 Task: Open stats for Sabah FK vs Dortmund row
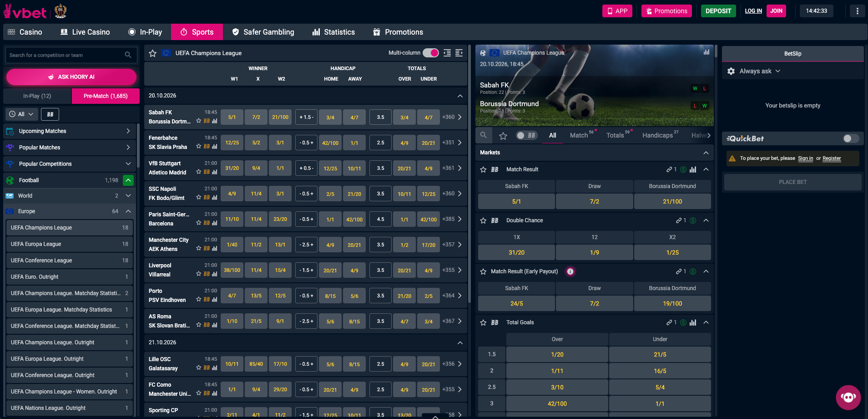(215, 121)
